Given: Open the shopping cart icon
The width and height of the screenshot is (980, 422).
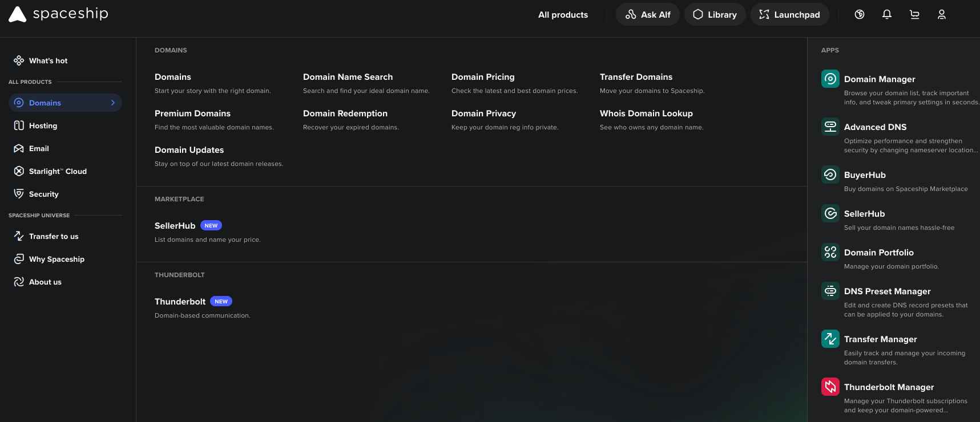Looking at the screenshot, I should (x=914, y=15).
